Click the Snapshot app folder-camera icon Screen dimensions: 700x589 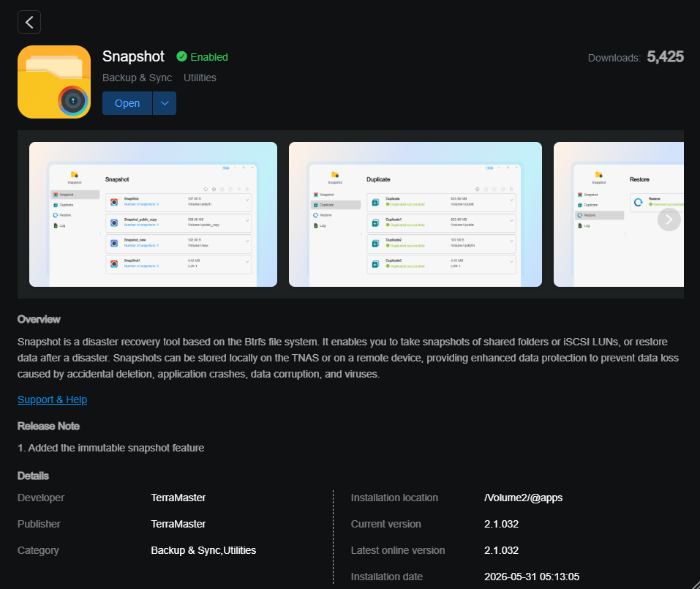pos(54,82)
